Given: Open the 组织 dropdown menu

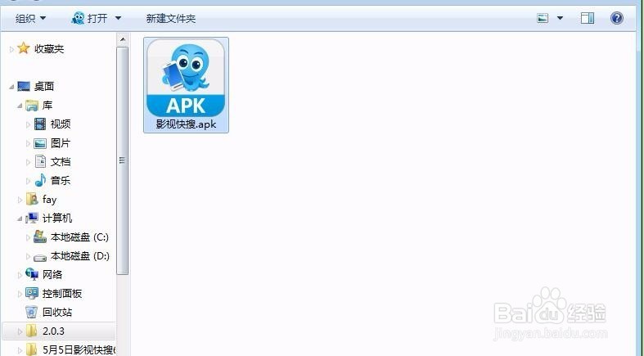Looking at the screenshot, I should (31, 19).
